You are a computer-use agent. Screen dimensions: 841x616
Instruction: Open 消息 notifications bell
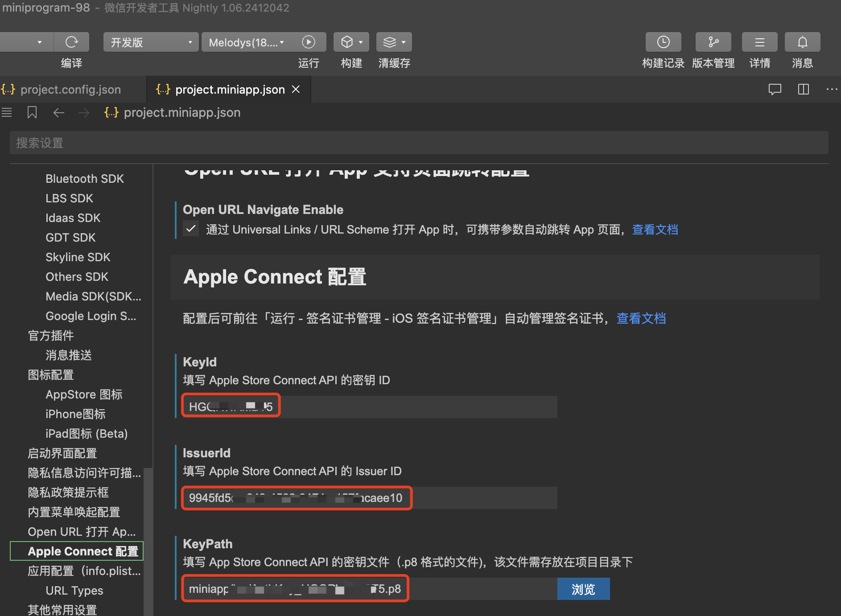pos(803,42)
